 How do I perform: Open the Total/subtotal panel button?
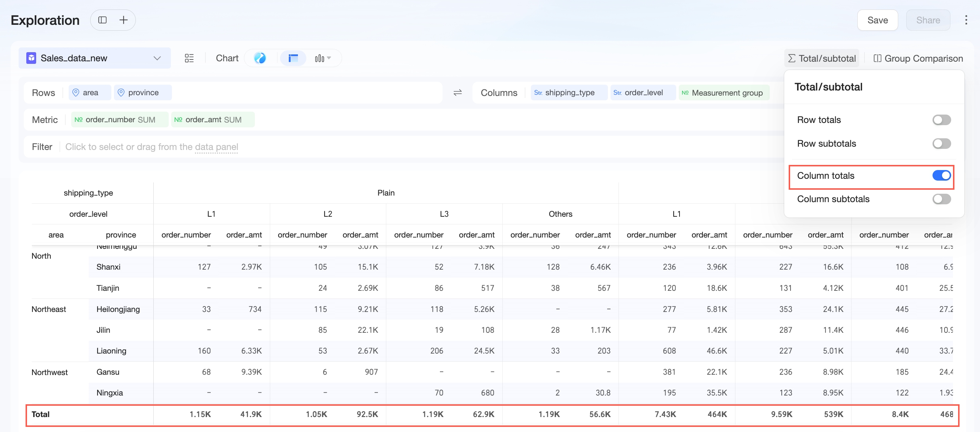click(822, 58)
